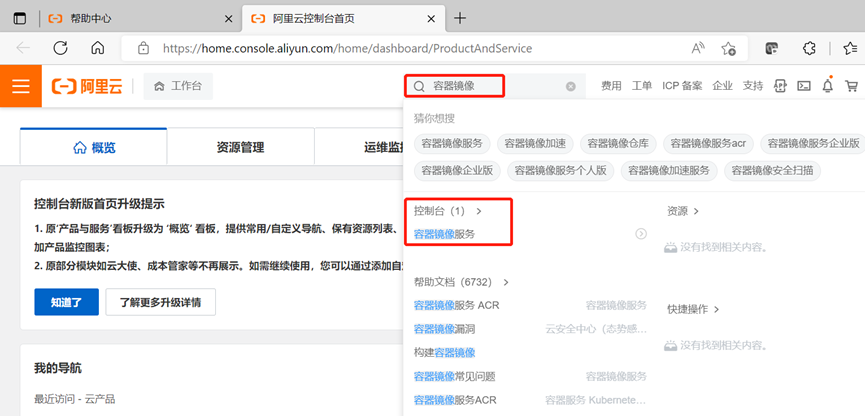Click the browser extension icon left of puzzle
The image size is (865, 416).
[772, 48]
